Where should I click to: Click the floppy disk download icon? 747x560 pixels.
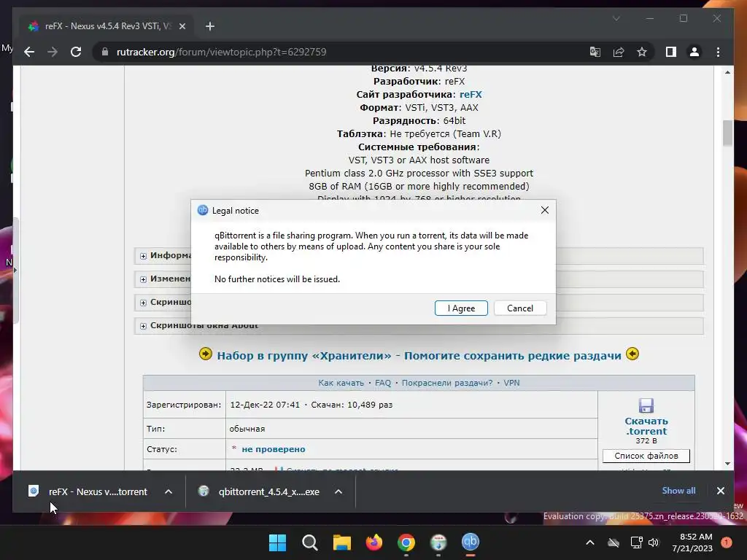646,405
